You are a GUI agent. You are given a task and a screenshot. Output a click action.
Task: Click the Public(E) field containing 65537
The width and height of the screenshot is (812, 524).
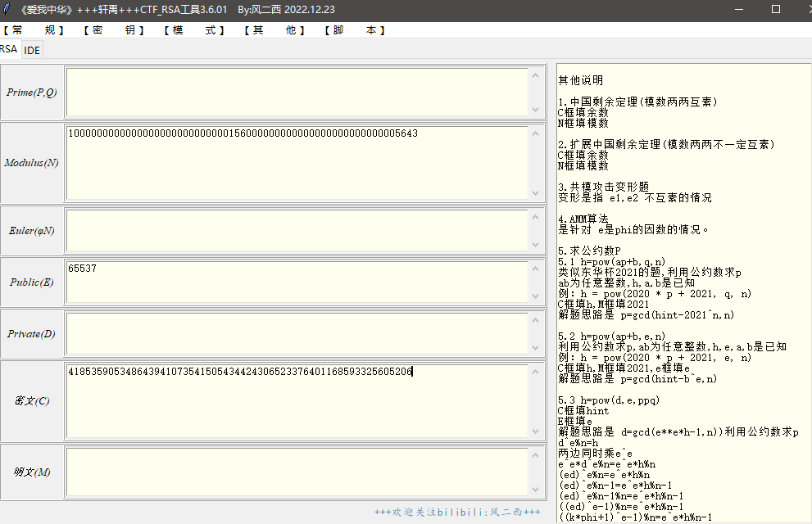pyautogui.click(x=297, y=282)
